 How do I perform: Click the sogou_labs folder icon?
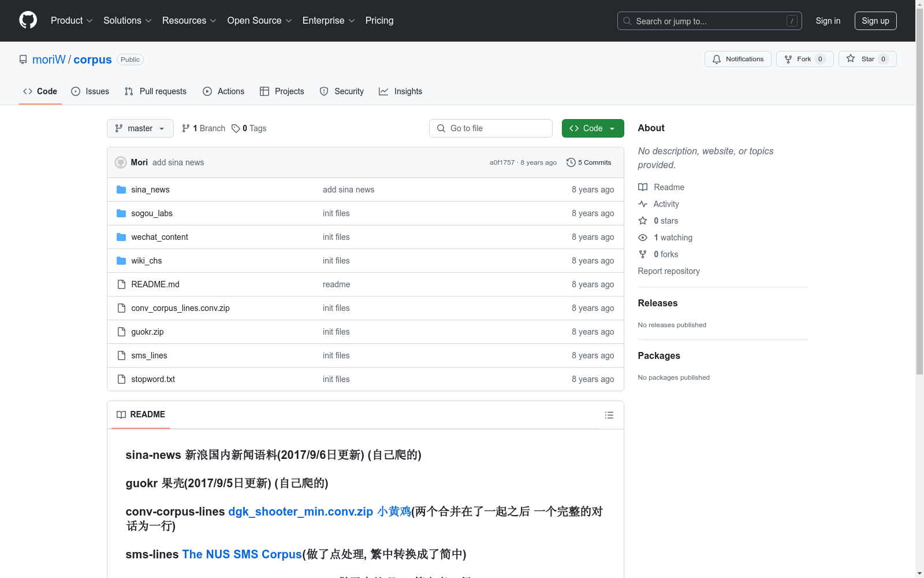(x=121, y=213)
